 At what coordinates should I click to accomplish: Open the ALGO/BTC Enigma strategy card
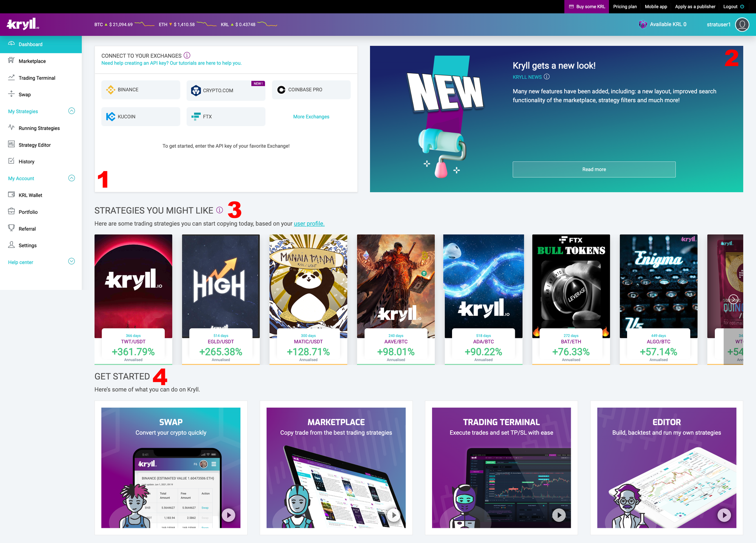pos(658,299)
